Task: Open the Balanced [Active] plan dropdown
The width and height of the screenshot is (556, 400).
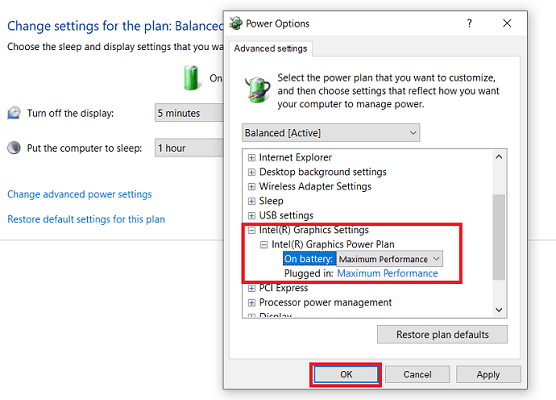Action: tap(331, 133)
